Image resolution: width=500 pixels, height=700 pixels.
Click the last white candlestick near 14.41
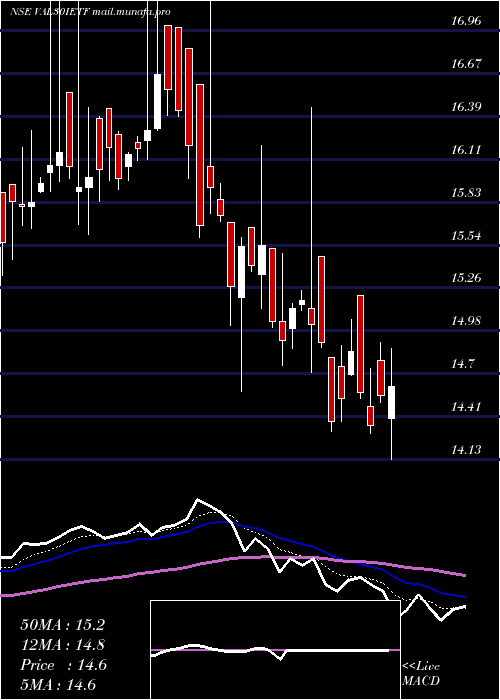point(392,402)
